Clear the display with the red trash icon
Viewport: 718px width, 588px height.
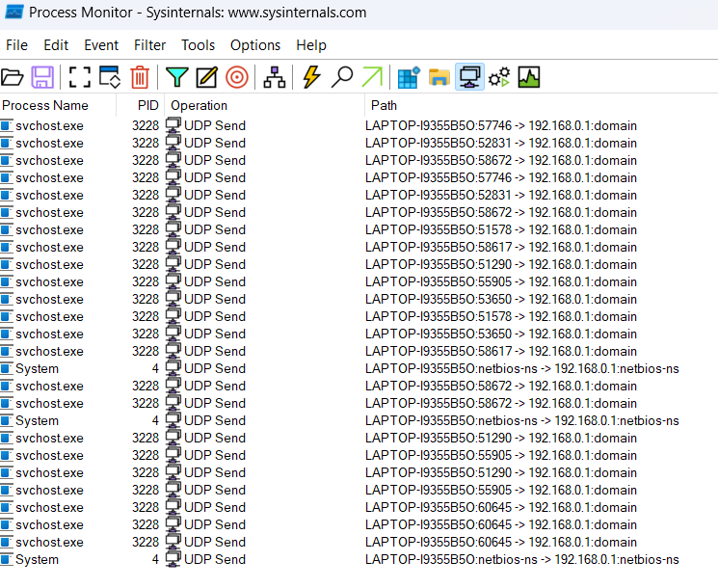[140, 77]
